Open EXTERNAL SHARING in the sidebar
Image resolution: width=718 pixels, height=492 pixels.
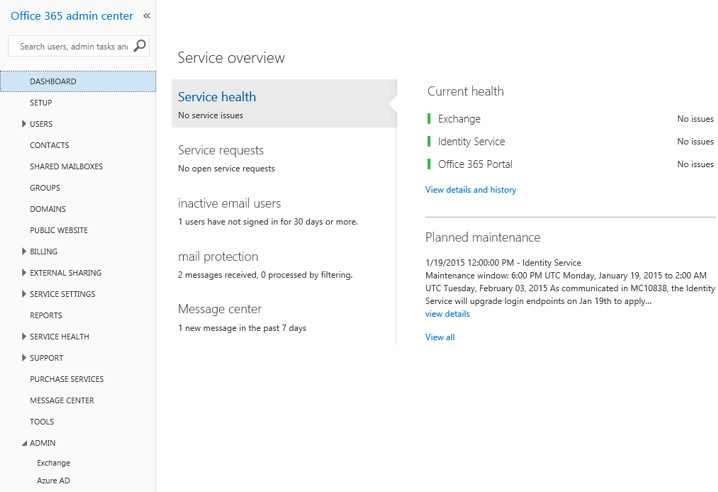65,273
